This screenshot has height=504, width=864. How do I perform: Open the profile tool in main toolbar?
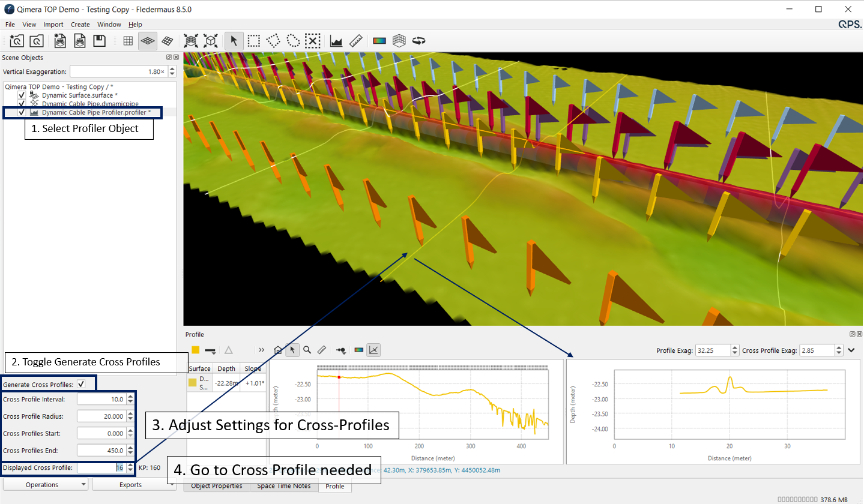[336, 41]
